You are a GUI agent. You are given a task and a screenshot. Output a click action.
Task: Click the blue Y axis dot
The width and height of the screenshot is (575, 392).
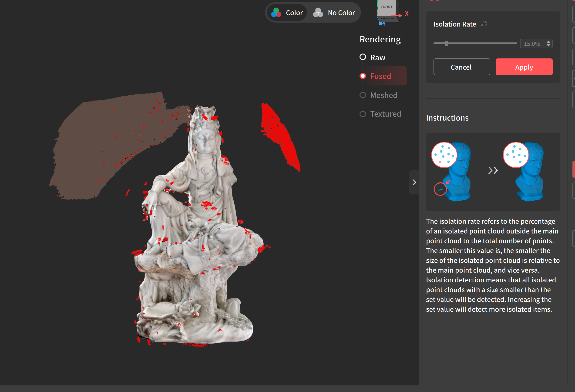(380, 24)
